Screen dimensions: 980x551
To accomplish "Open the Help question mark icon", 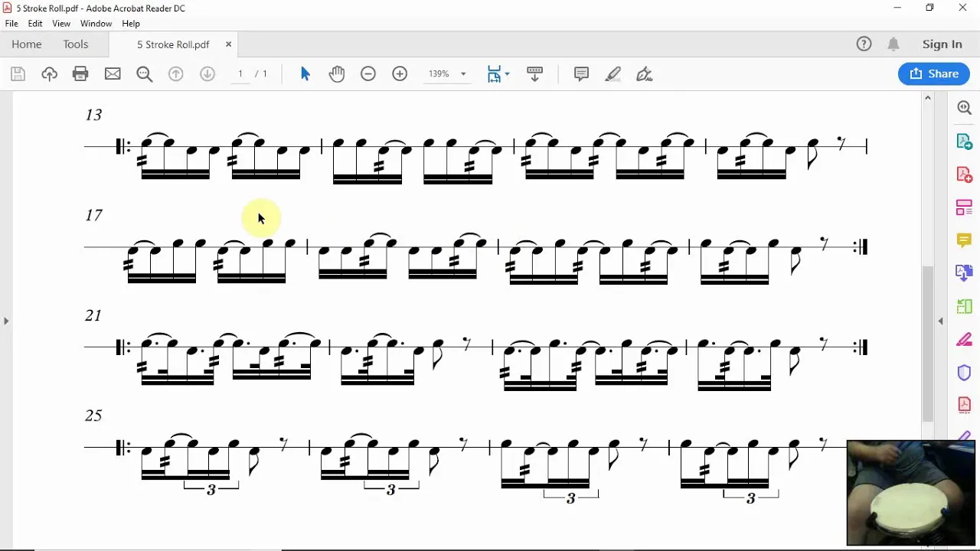I will click(x=864, y=44).
